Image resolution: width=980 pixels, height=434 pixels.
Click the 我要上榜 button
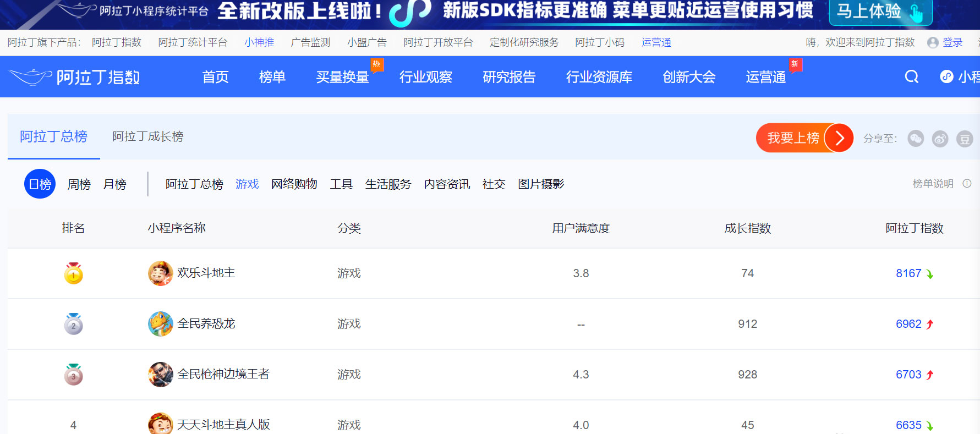(x=804, y=138)
